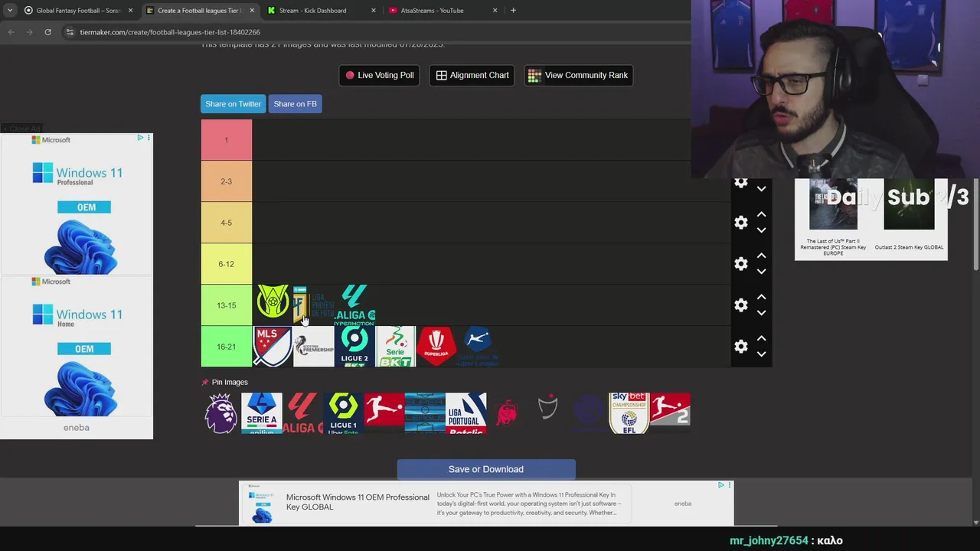Move tier 16-21 row up
The height and width of the screenshot is (551, 980).
click(761, 338)
